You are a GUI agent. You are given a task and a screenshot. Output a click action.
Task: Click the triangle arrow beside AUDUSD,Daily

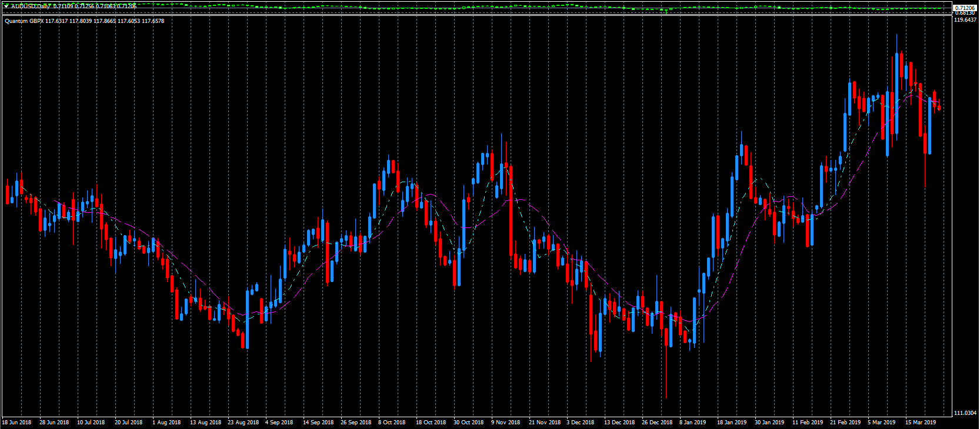[6, 6]
